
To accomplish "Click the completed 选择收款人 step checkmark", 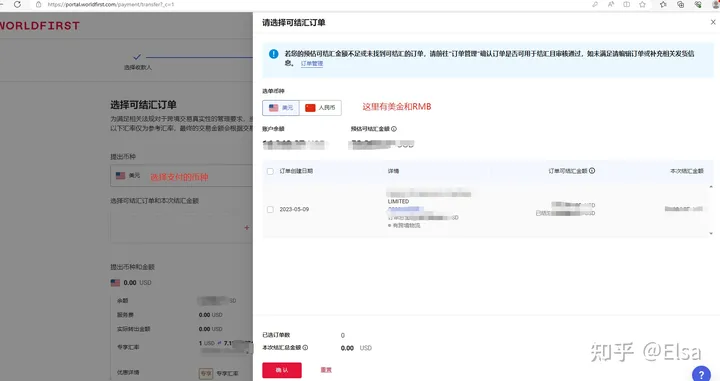I will (x=137, y=57).
